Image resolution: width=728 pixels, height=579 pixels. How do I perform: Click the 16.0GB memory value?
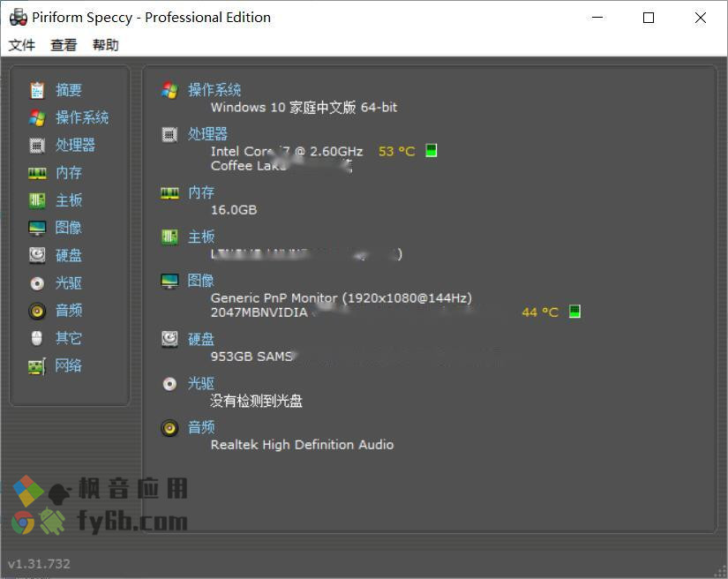tap(234, 210)
